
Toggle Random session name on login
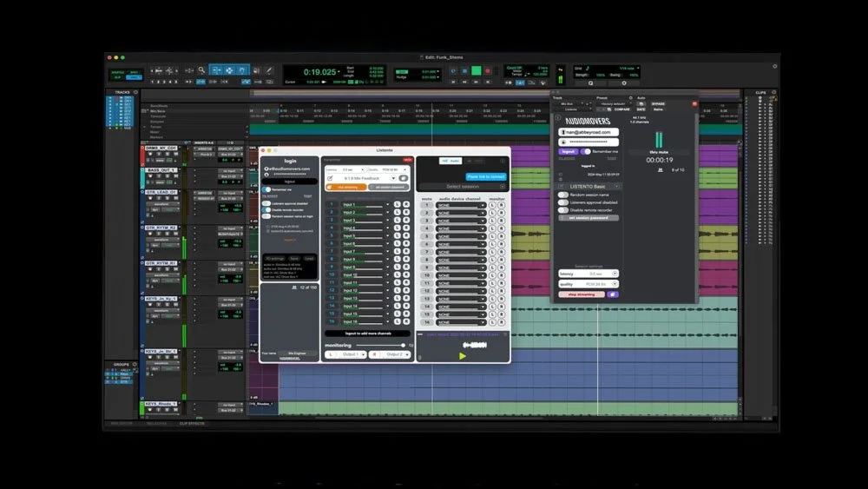266,216
